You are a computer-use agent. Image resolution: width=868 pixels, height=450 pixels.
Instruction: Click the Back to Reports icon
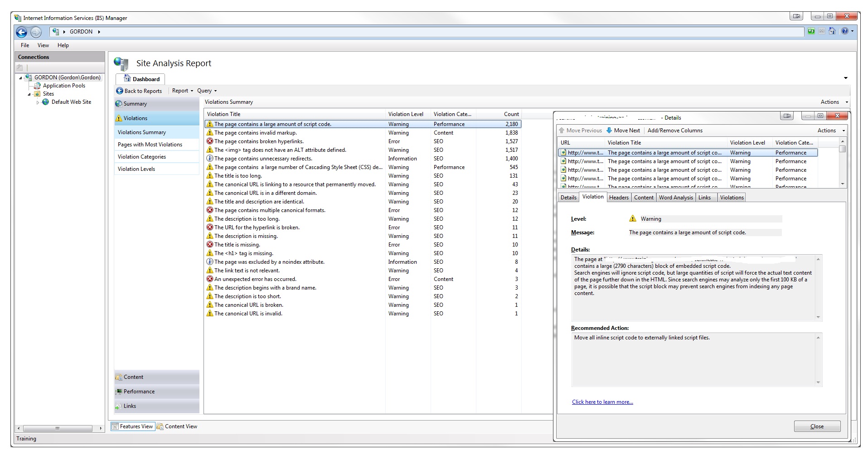pos(120,91)
